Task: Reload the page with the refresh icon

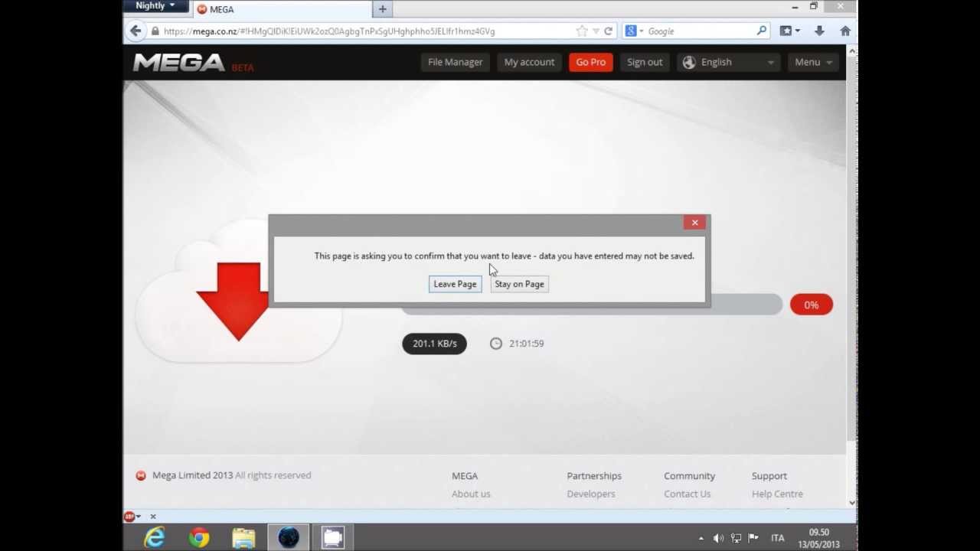Action: [x=608, y=31]
